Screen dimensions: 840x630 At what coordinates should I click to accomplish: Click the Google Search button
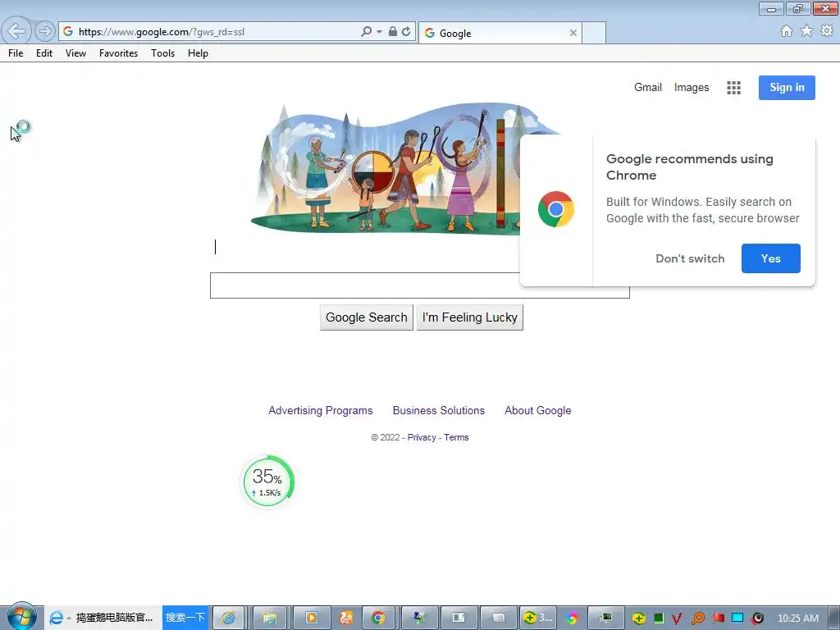367,317
